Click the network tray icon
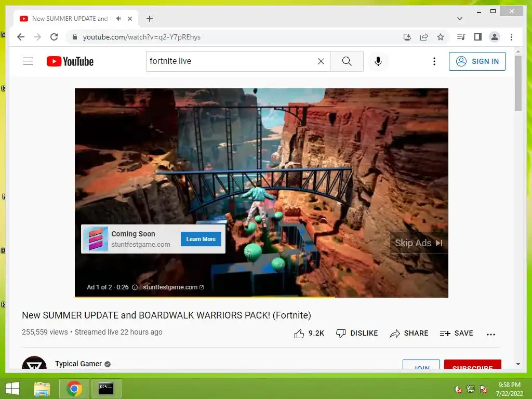This screenshot has height=399, width=532. [471, 389]
